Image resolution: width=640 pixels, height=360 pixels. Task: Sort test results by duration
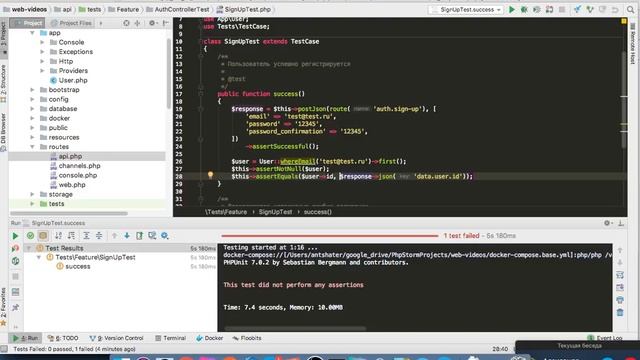click(x=71, y=236)
